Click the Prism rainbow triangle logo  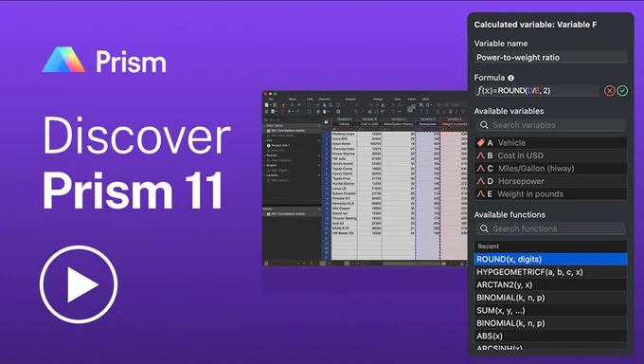[63, 60]
